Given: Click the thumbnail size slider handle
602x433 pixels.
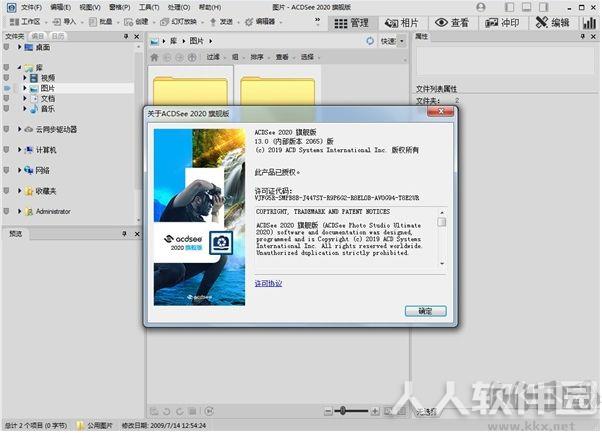Looking at the screenshot, I should (342, 411).
